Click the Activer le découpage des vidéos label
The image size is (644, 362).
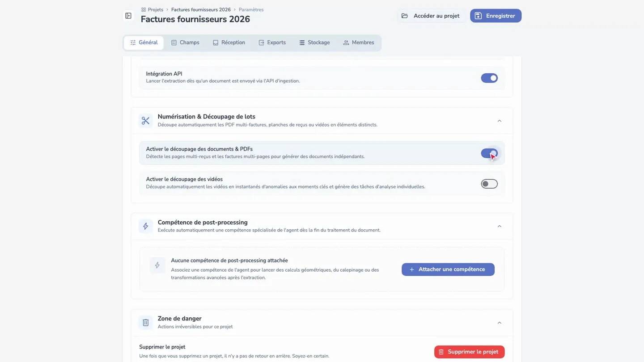point(184,179)
